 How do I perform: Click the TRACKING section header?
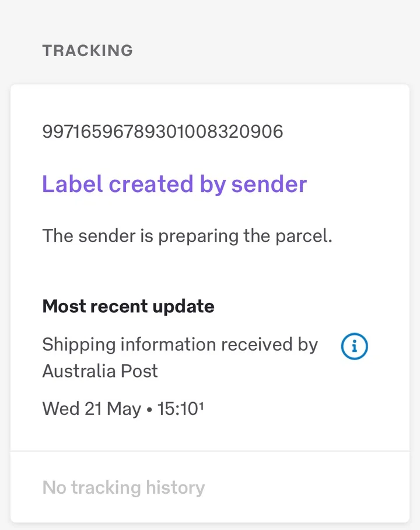(87, 51)
